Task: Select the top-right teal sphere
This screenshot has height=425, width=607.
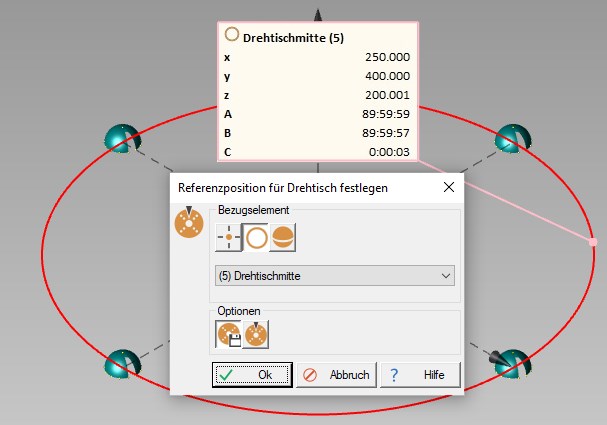Action: [513, 138]
